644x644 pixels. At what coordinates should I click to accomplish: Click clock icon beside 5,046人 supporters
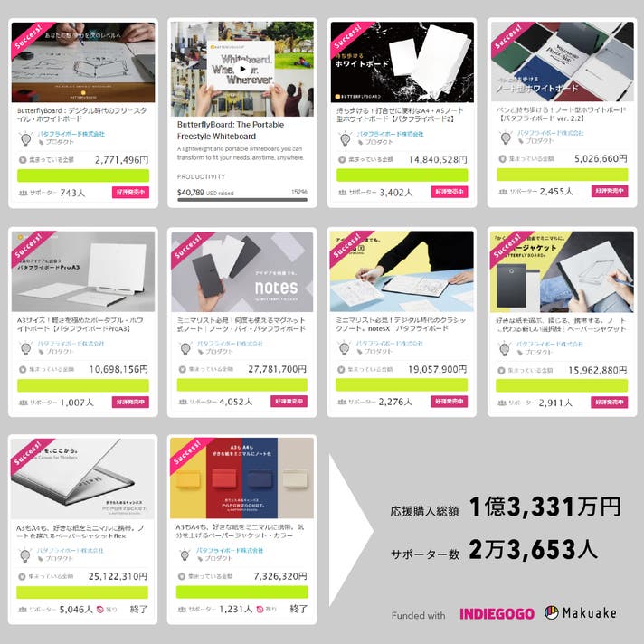[x=99, y=610]
